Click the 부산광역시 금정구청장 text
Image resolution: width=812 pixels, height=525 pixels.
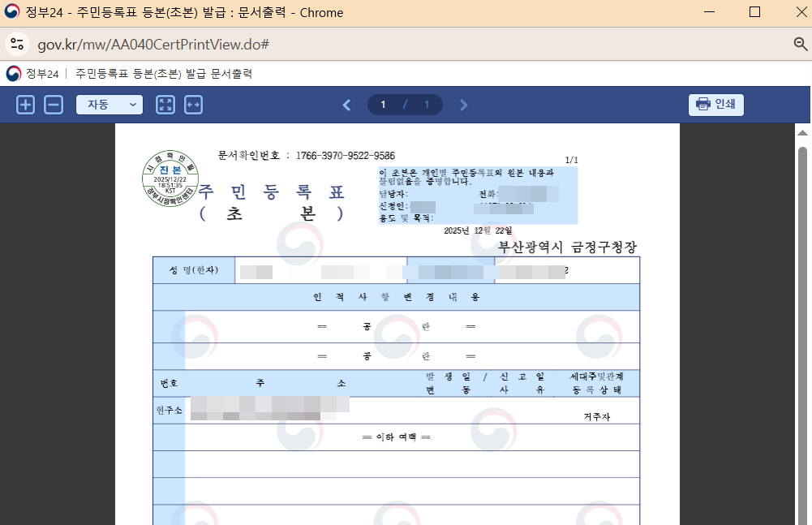(567, 247)
